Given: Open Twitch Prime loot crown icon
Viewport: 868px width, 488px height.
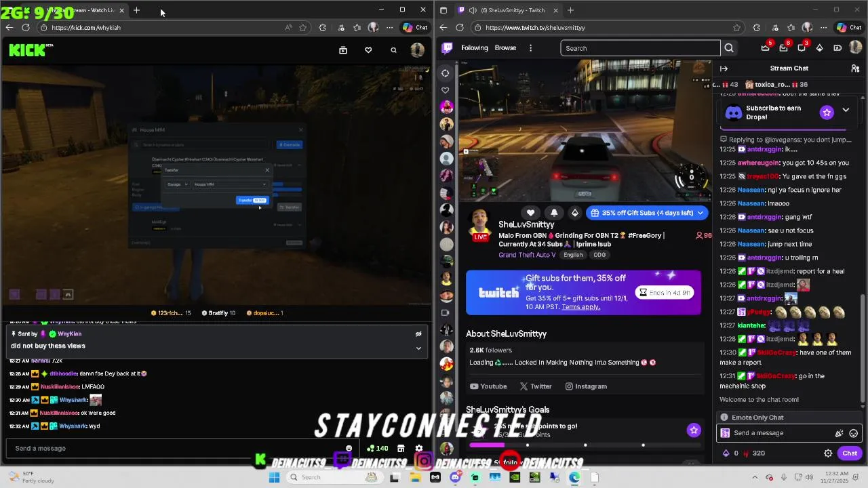Looking at the screenshot, I should click(x=766, y=48).
